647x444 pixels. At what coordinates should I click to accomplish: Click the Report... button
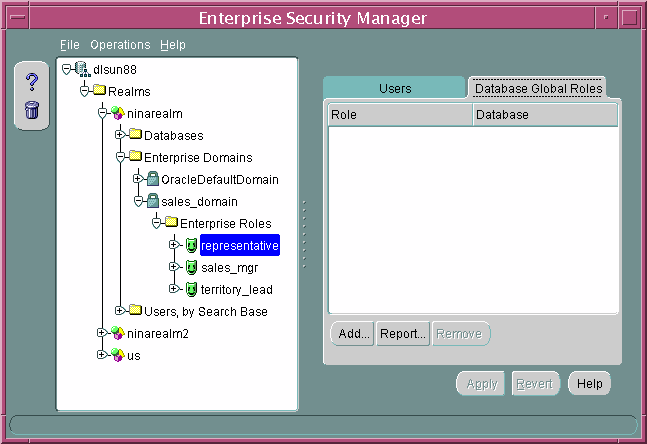click(x=403, y=334)
